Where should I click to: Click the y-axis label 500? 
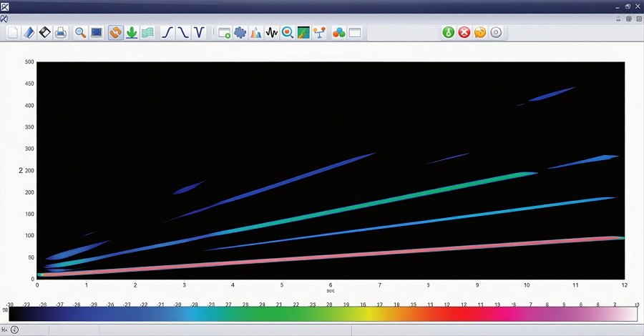click(x=29, y=62)
